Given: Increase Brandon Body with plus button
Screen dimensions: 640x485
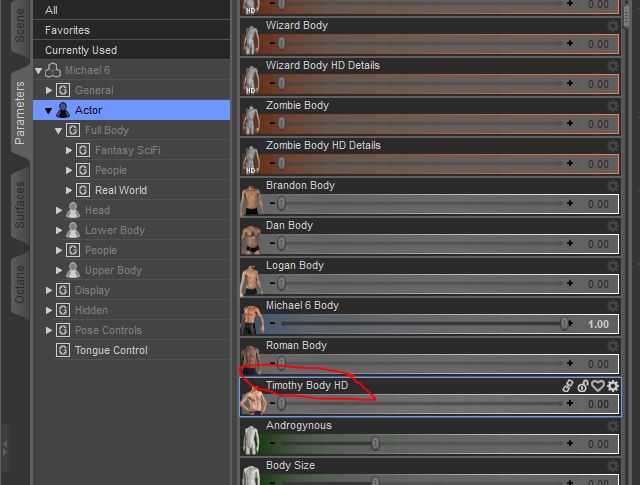Looking at the screenshot, I should coord(570,203).
